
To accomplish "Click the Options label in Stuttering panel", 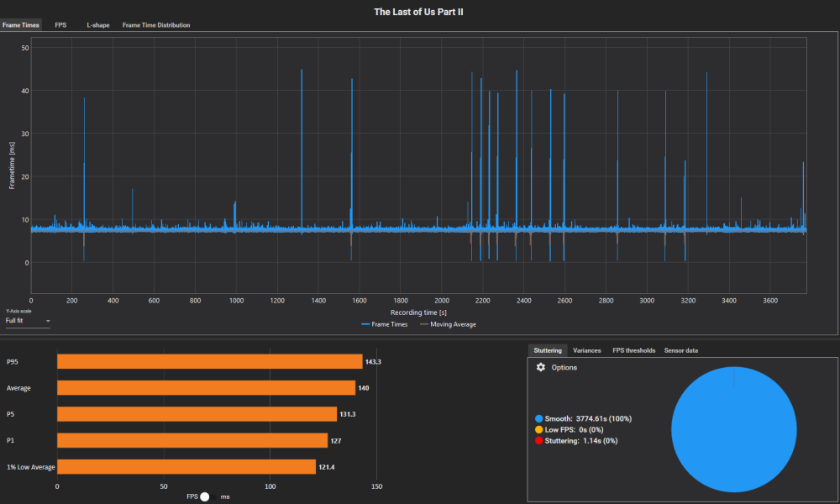I will point(564,367).
